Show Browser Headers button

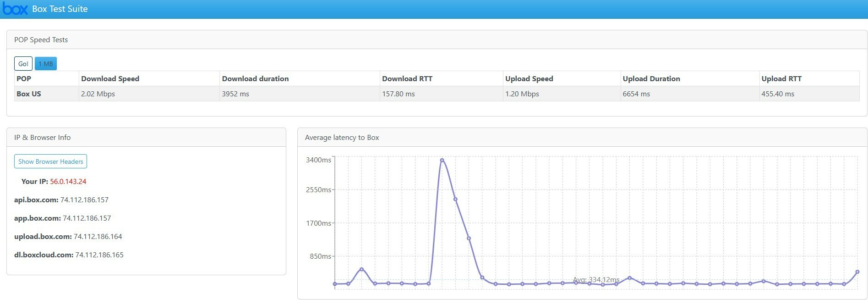point(50,161)
